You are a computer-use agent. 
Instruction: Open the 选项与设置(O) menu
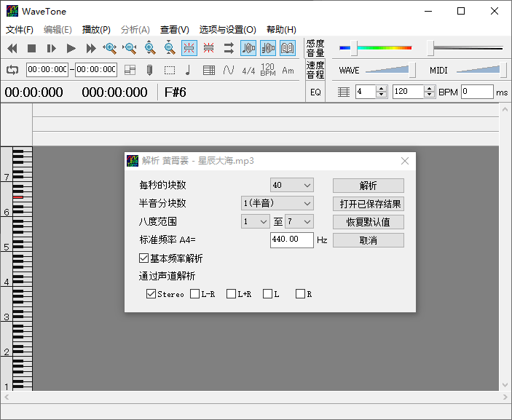(227, 30)
